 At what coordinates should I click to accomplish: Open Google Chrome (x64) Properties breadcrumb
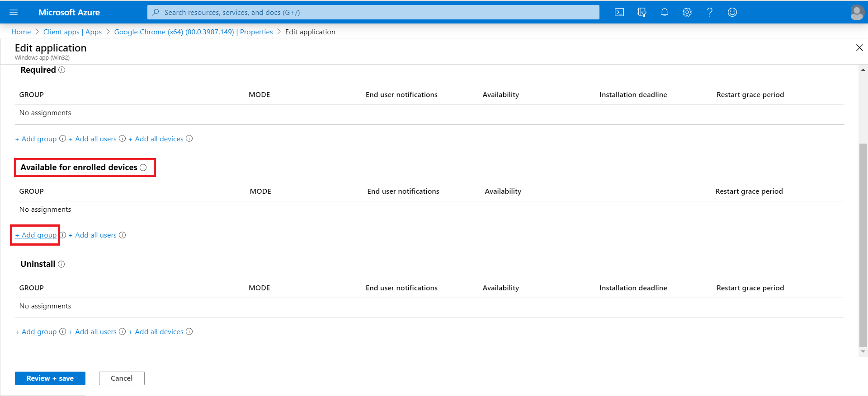193,32
